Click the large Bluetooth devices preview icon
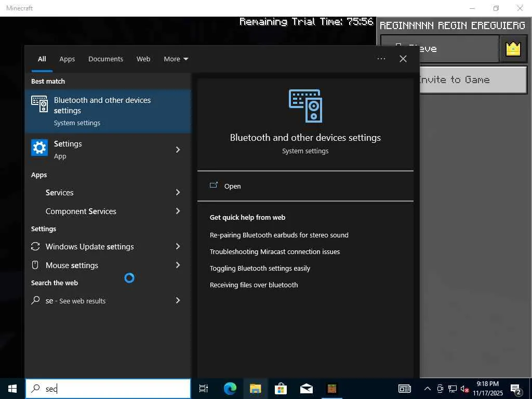The width and height of the screenshot is (532, 399). (x=305, y=106)
